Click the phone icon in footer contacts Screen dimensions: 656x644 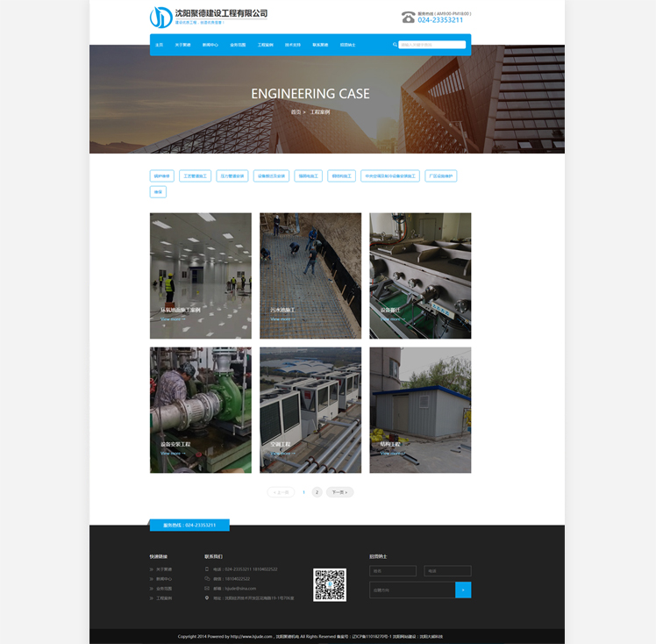click(207, 569)
